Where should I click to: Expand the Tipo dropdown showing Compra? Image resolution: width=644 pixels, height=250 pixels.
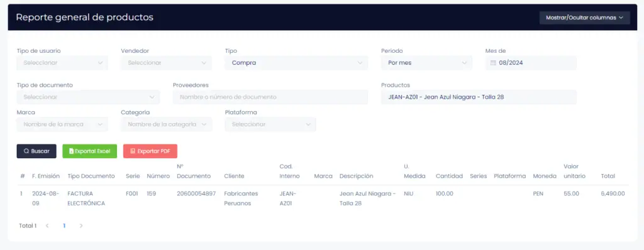click(x=297, y=63)
